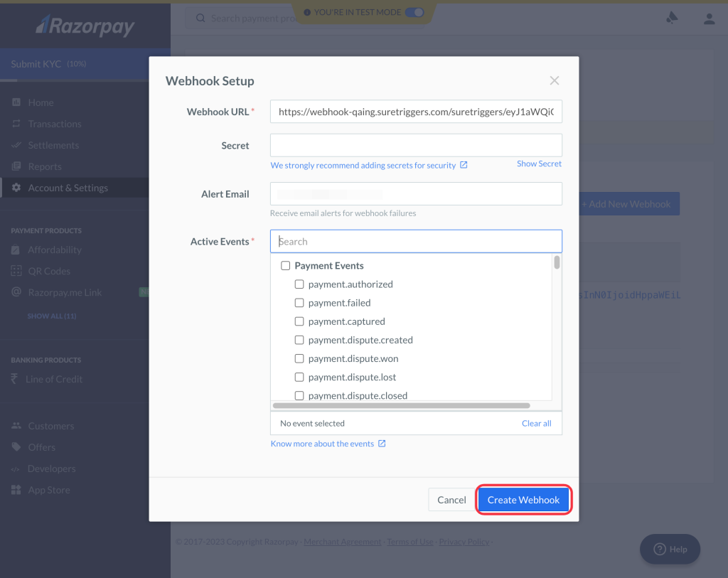Select Reports from the sidebar menu
Image resolution: width=728 pixels, height=578 pixels.
click(45, 166)
